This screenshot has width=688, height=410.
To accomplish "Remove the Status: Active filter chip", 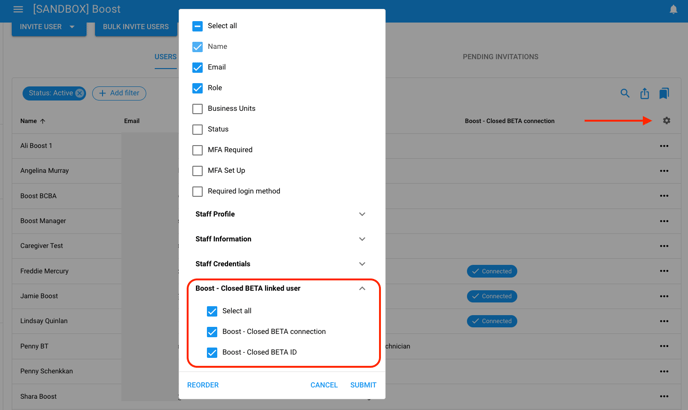I will (x=80, y=93).
